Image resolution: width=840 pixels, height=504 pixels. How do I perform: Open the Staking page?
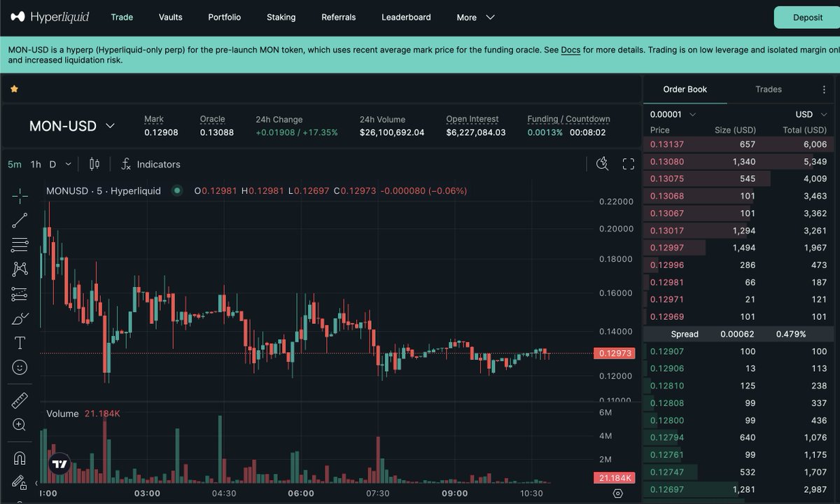[x=281, y=17]
